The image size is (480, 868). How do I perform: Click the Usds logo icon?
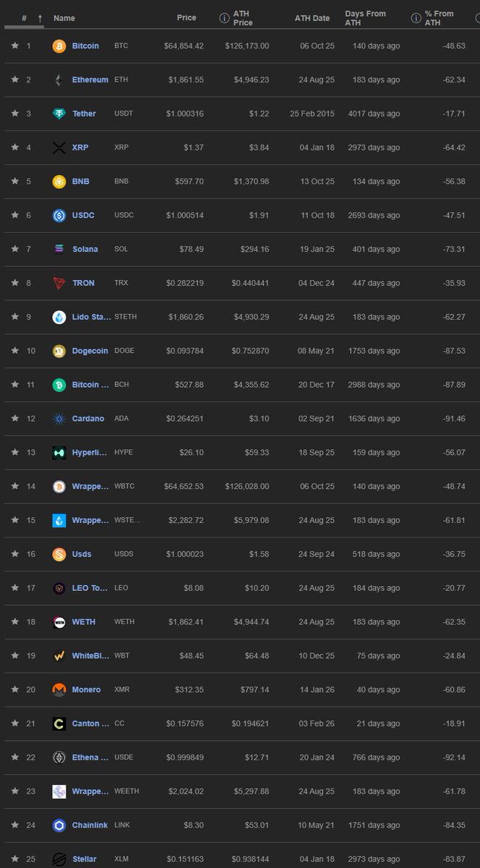coord(59,554)
